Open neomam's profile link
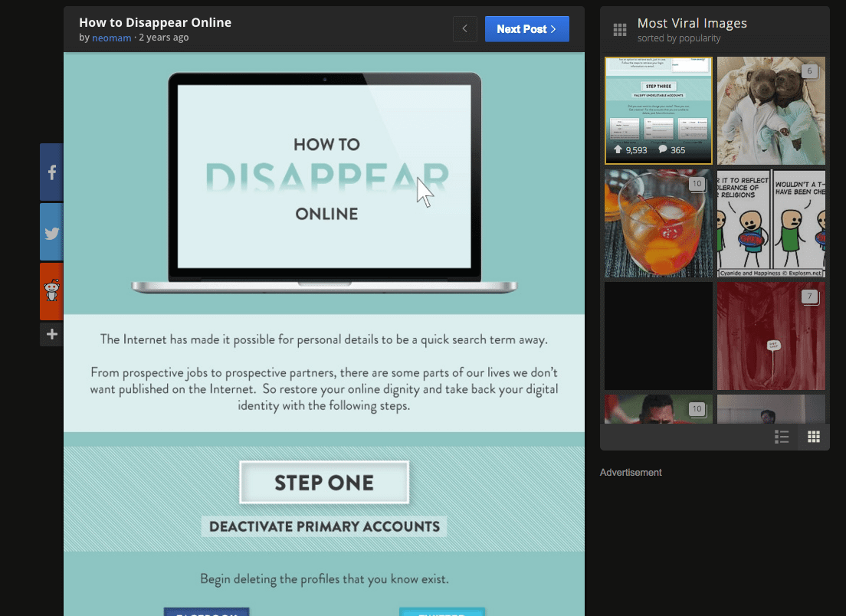 point(112,37)
